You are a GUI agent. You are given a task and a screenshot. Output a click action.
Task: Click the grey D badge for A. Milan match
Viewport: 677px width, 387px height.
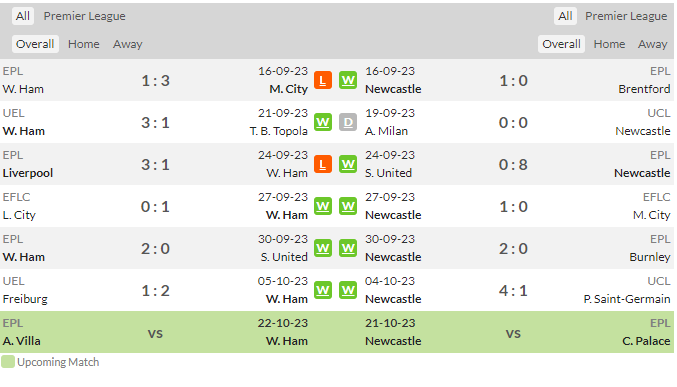[x=348, y=122]
